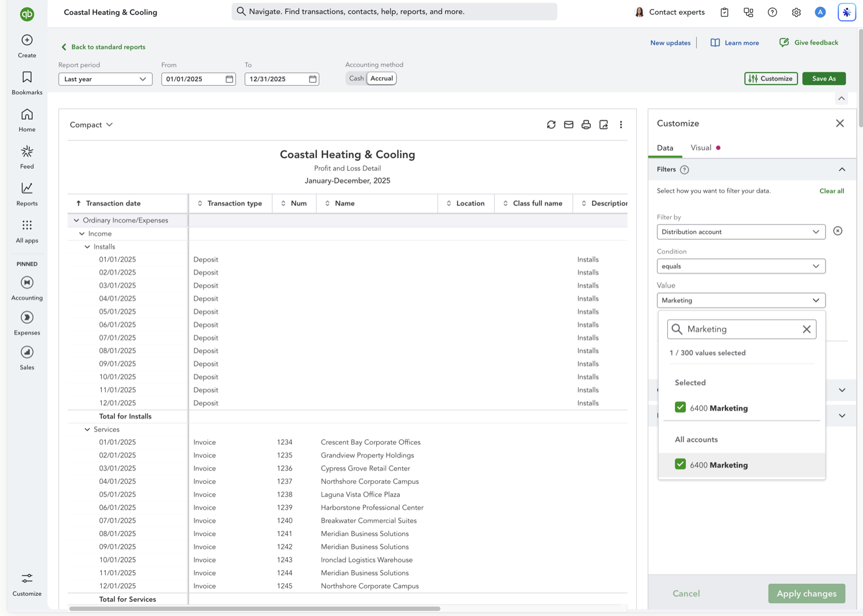Sort by Transaction type column

230,204
